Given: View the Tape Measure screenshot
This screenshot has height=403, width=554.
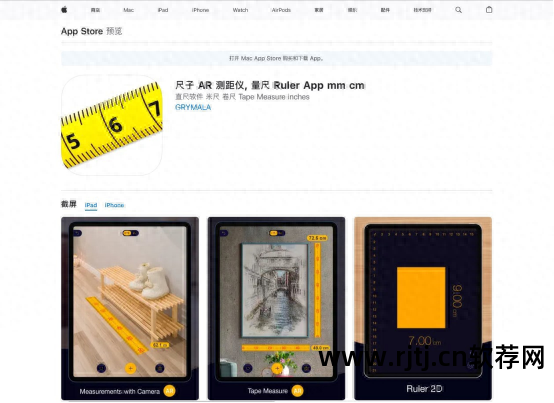Looking at the screenshot, I should click(276, 308).
